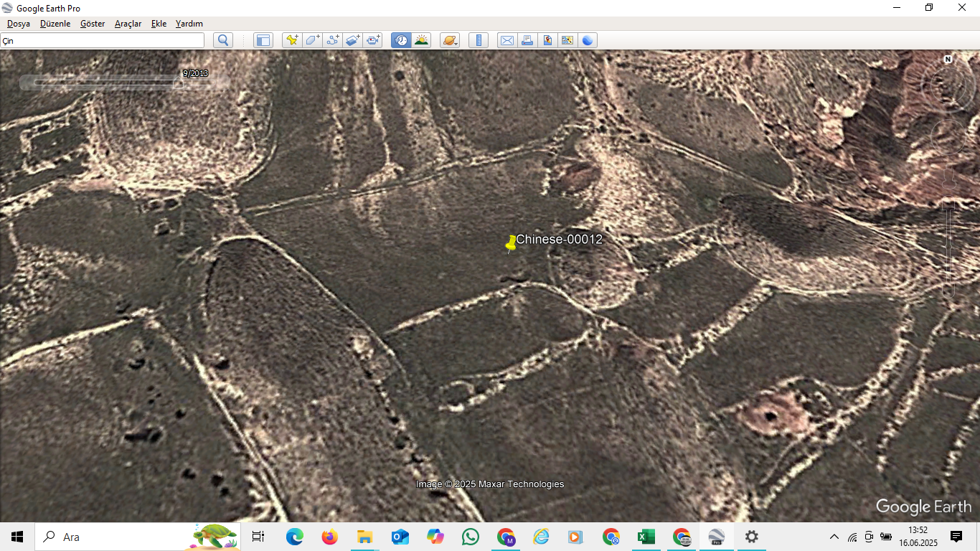Select the Add Image Overlay tool
Image resolution: width=980 pixels, height=551 pixels.
point(352,40)
